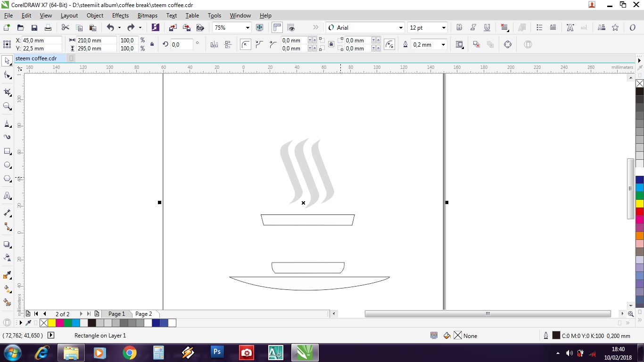Cut selection with the scissors icon

(x=65, y=28)
